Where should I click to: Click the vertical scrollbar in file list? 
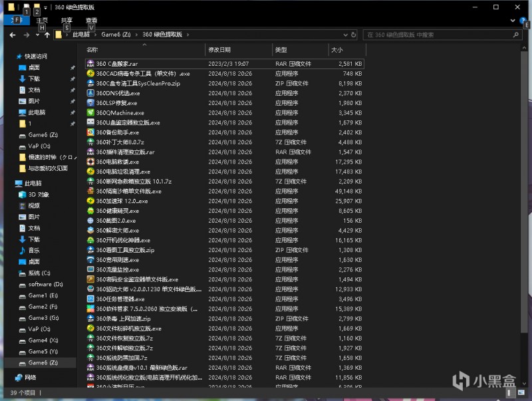(524, 192)
